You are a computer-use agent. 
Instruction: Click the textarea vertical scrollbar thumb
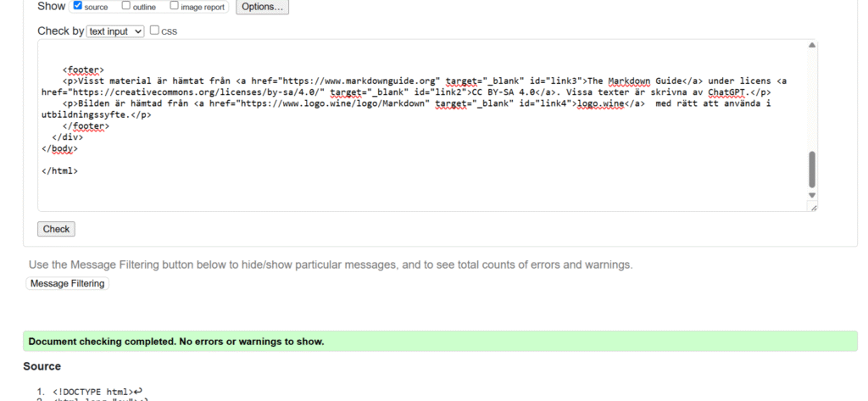pyautogui.click(x=811, y=170)
